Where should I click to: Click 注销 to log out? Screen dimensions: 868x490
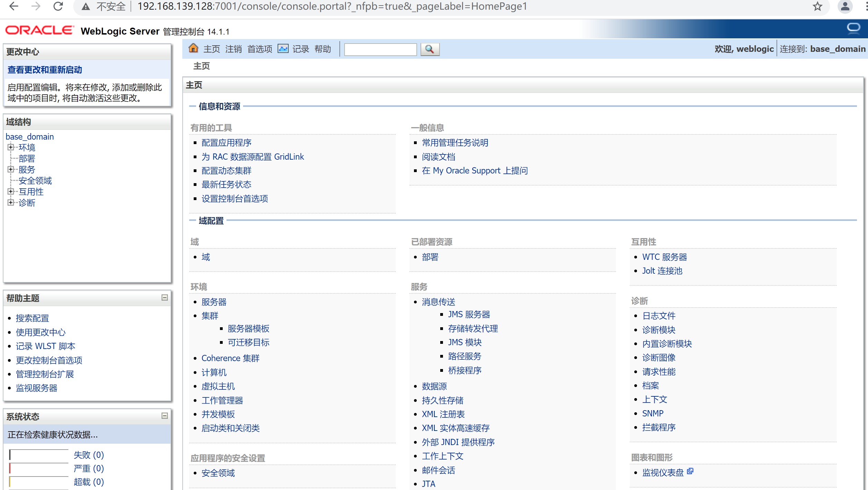(x=233, y=49)
